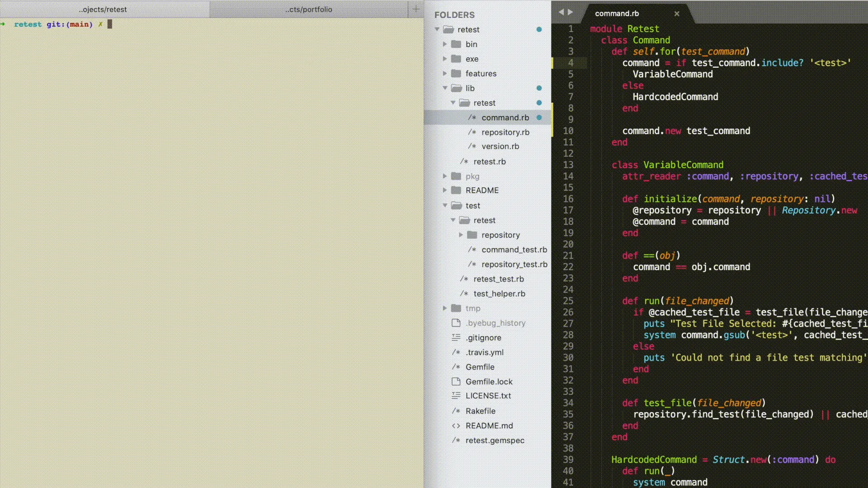This screenshot has height=488, width=868.
Task: Click the Gemfile.lock file icon
Action: tap(456, 381)
